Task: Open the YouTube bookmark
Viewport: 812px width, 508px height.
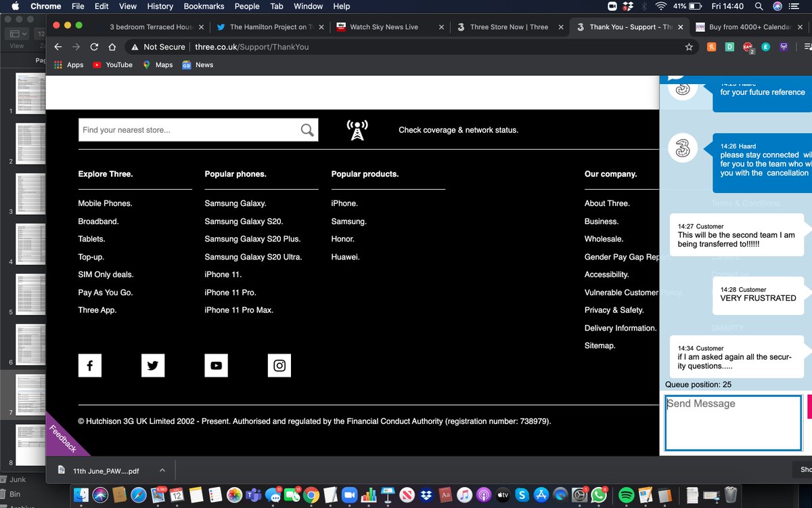Action: pos(112,65)
